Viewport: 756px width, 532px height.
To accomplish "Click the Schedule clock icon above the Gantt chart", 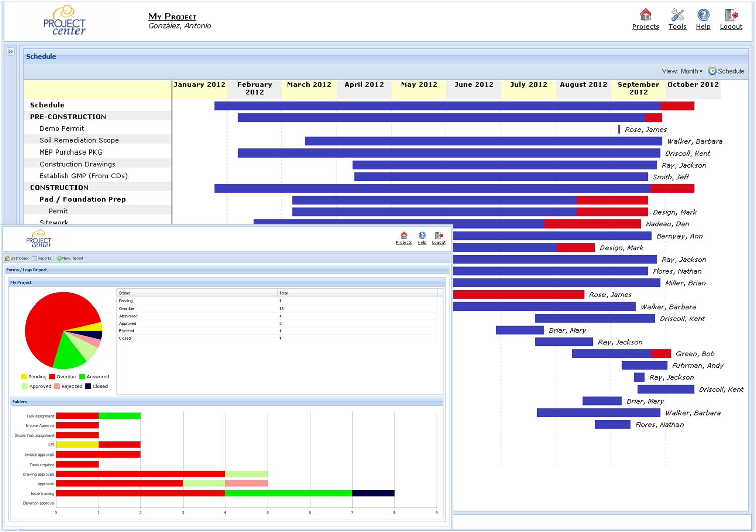I will [711, 71].
